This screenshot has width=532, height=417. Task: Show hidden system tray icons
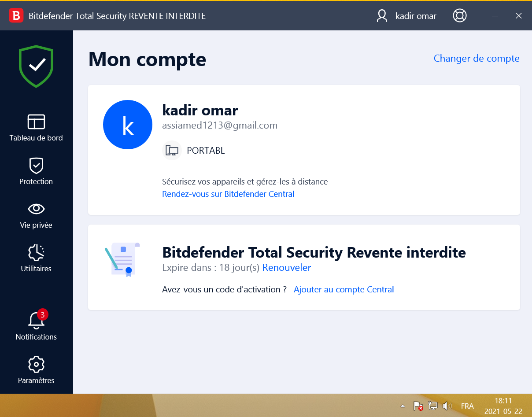[403, 406]
